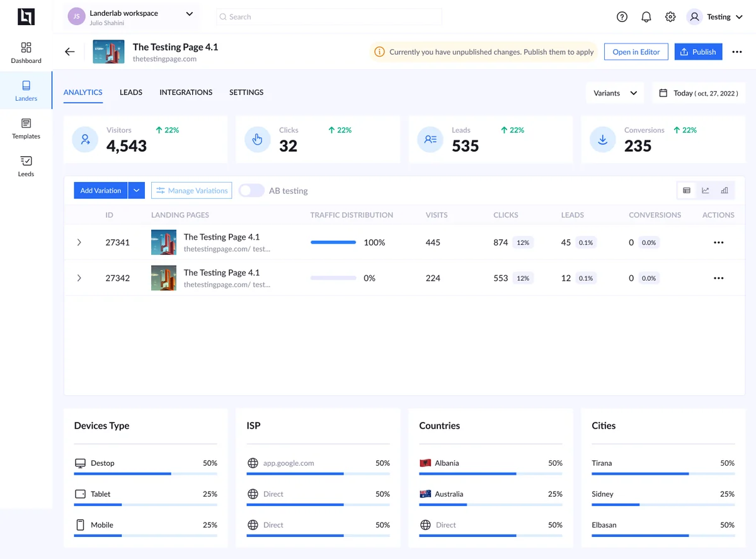Click the Tirana progress bar
This screenshot has width=756, height=559.
663,473
